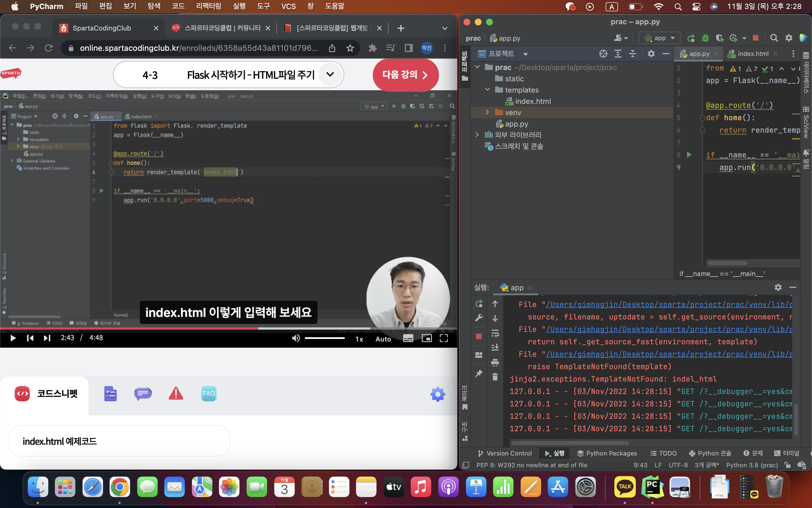Clear all Run console output with trash icon

tap(495, 377)
